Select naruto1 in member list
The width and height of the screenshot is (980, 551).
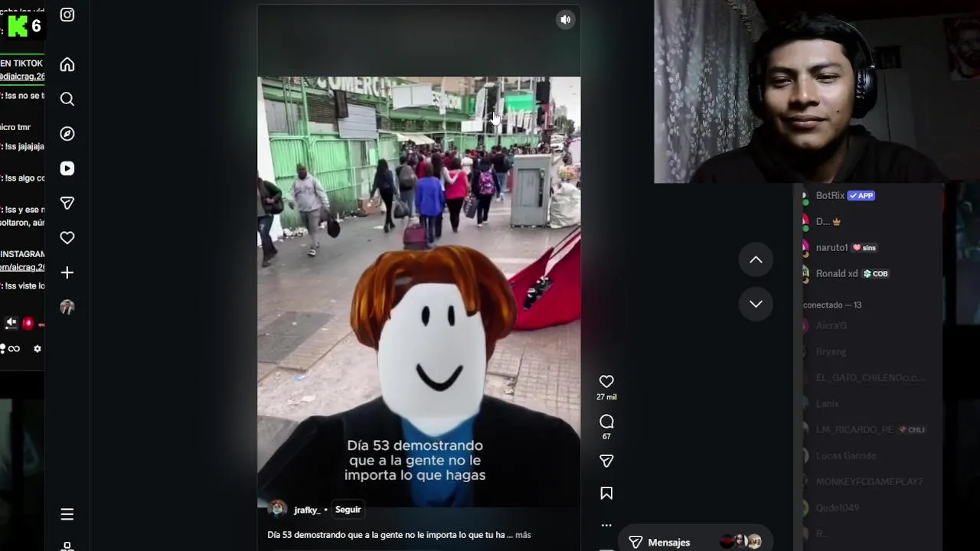tap(831, 247)
